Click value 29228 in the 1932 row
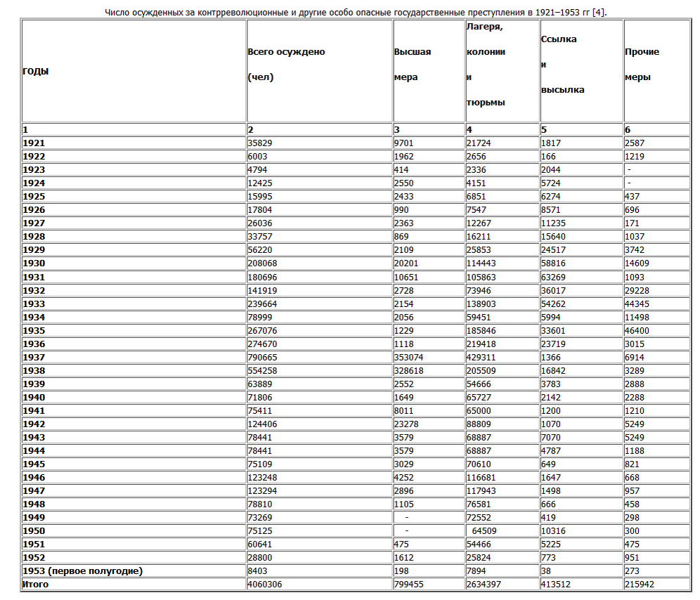The height and width of the screenshot is (600, 700). tap(657, 291)
